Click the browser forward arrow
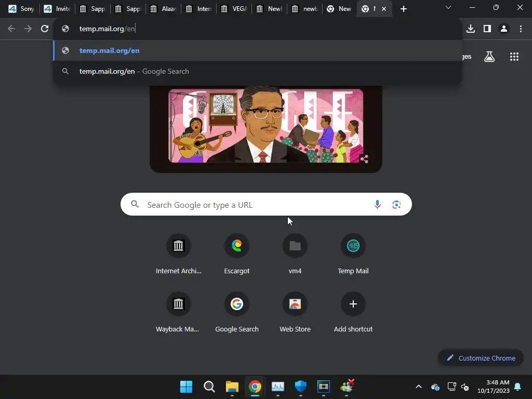This screenshot has width=532, height=399. (x=28, y=29)
